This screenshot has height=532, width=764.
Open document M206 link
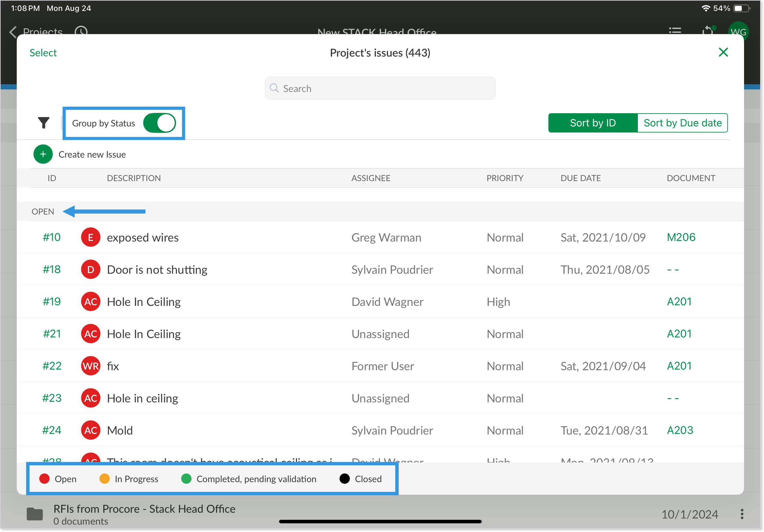tap(681, 237)
